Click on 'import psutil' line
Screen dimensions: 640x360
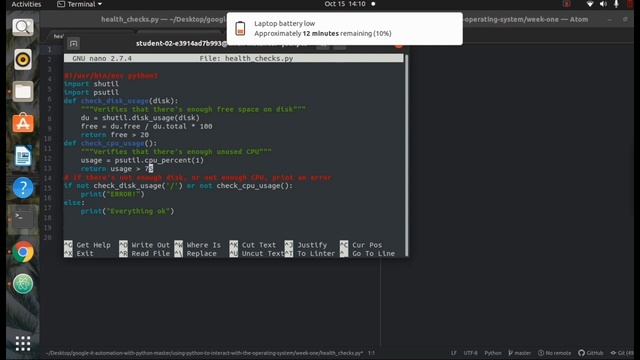pyautogui.click(x=91, y=92)
